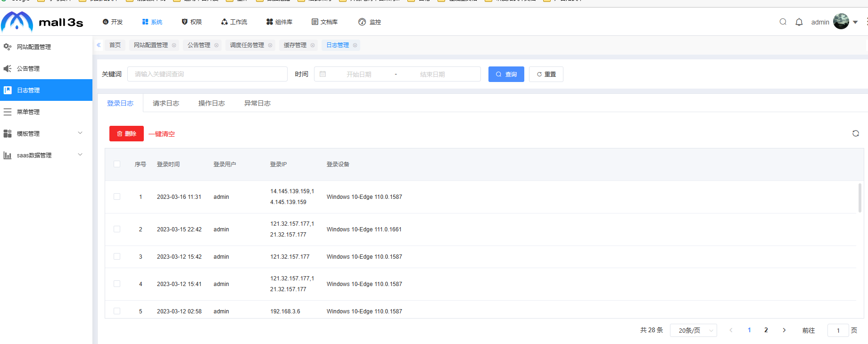
Task: Click the 前往 page number input
Action: pos(838,330)
